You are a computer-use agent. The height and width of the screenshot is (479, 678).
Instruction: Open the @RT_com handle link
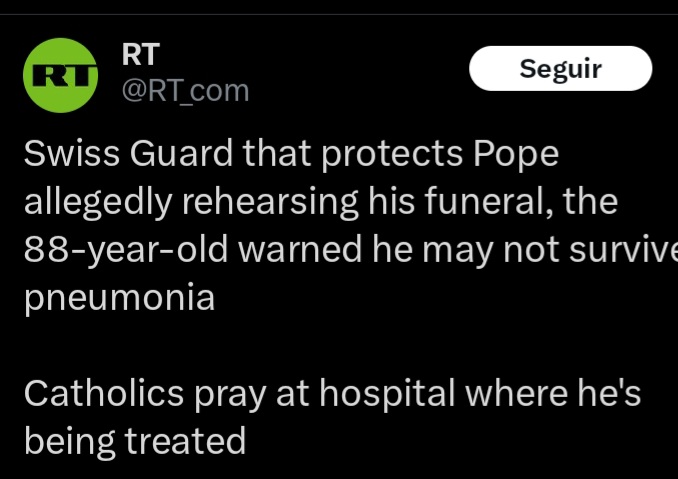click(x=185, y=91)
